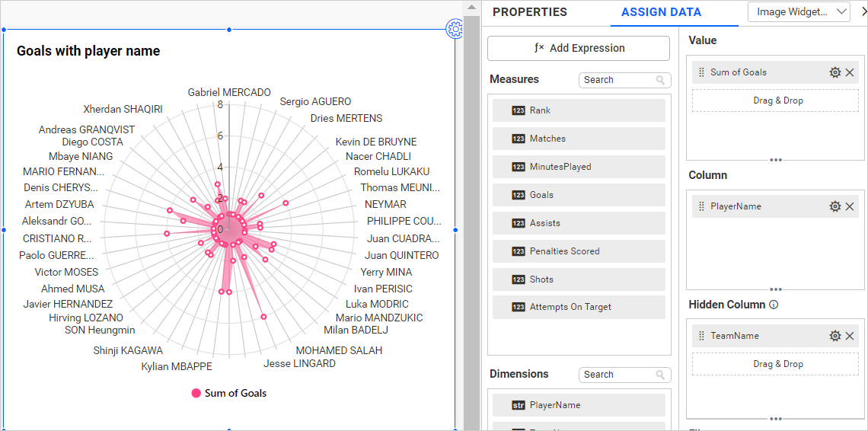Open PlayerName column settings gear
The height and width of the screenshot is (431, 868).
click(834, 206)
